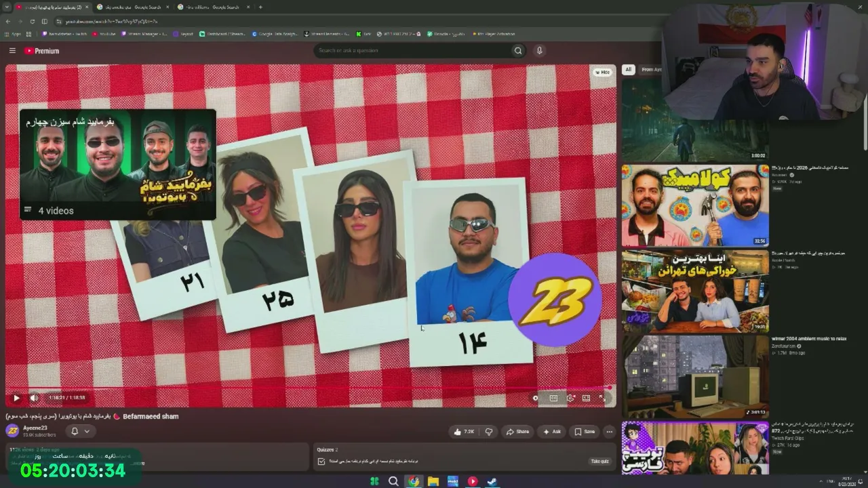Play the paused video

(x=16, y=398)
